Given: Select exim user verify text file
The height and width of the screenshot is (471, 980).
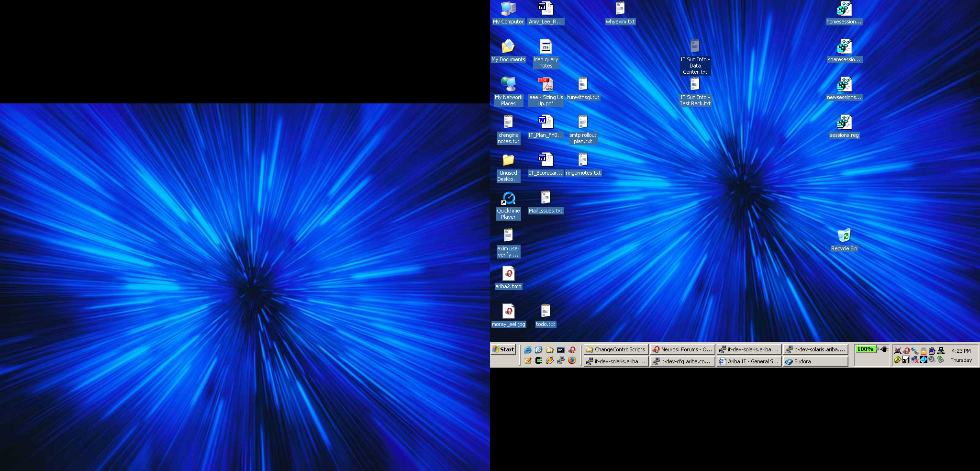Looking at the screenshot, I should (x=508, y=243).
